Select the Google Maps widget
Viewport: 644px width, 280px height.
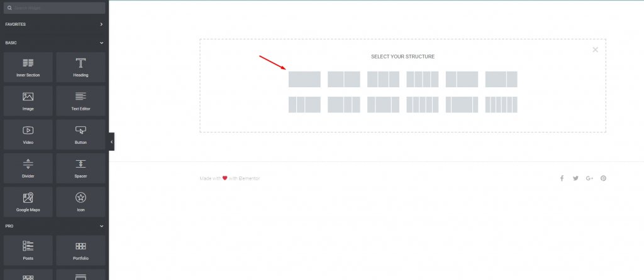(x=28, y=202)
